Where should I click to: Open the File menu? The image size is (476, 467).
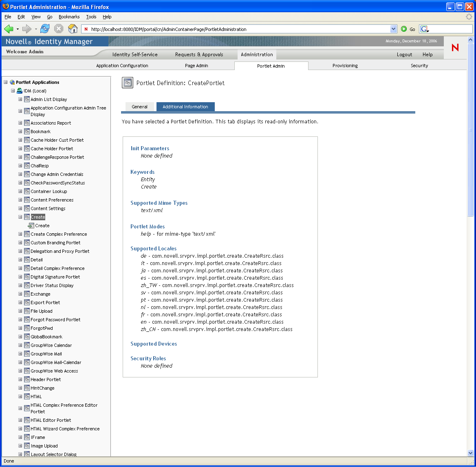[8, 17]
